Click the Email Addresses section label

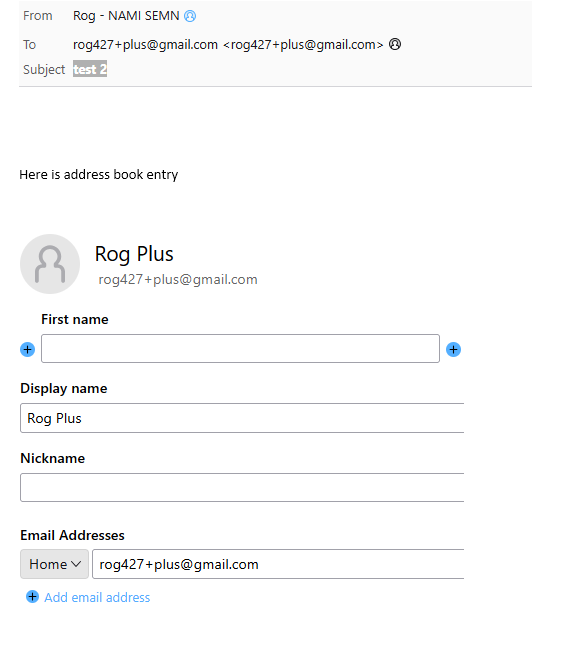point(72,535)
